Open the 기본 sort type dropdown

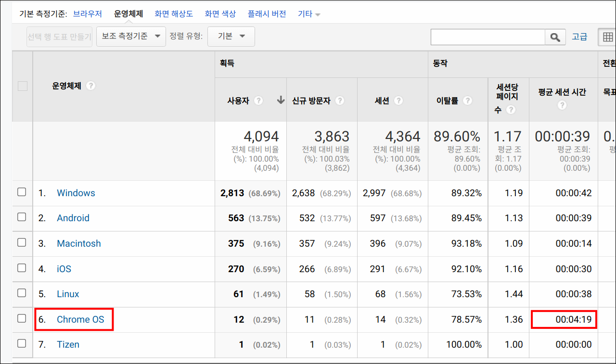[231, 37]
